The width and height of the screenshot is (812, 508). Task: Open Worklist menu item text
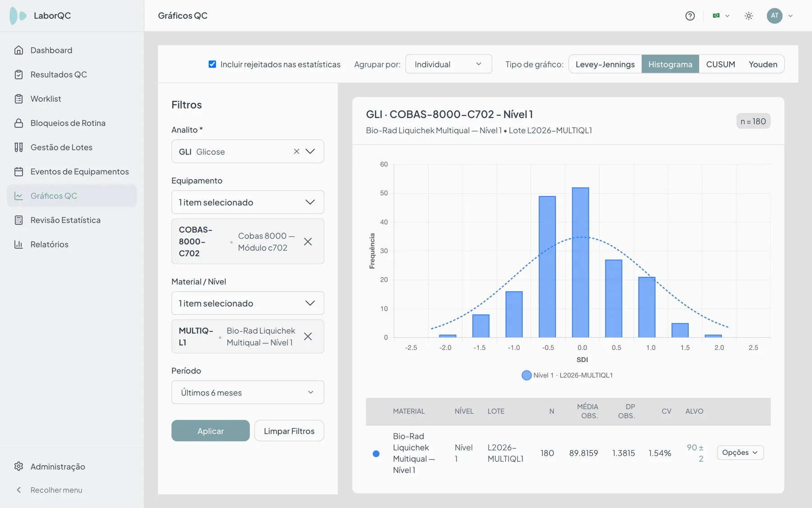[x=46, y=99]
